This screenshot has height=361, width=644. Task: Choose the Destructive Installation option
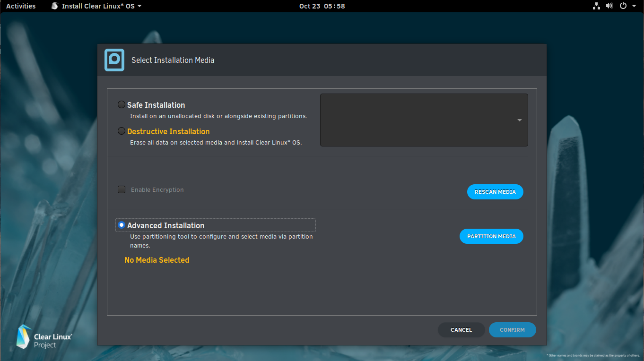[122, 131]
